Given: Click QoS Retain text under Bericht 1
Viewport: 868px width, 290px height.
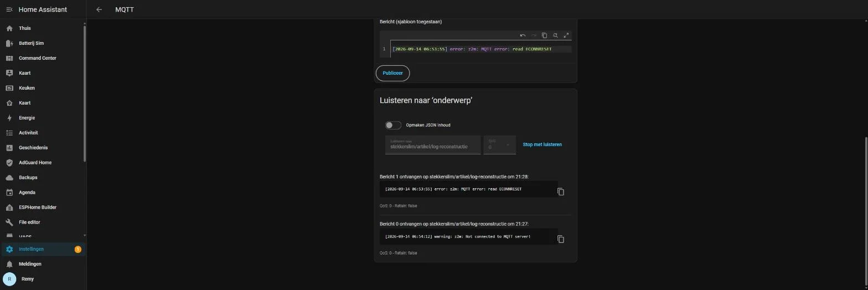Looking at the screenshot, I should (399, 205).
